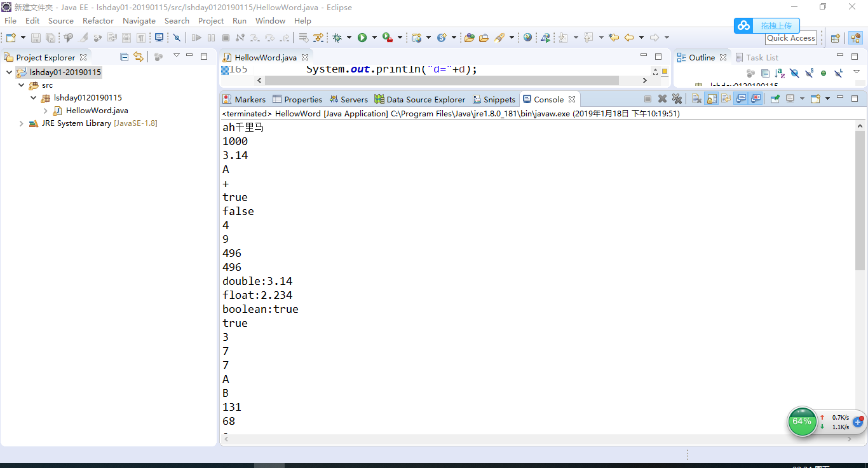Pin the Console view
The image size is (868, 468).
click(775, 99)
